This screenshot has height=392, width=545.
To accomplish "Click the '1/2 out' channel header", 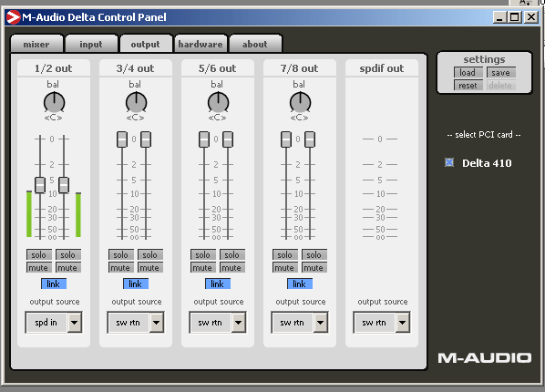I will click(x=54, y=68).
